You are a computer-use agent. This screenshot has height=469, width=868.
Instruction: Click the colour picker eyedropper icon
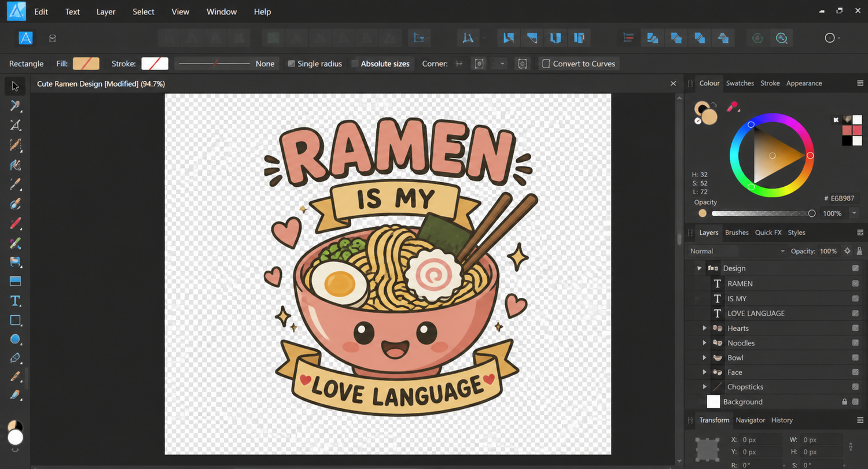(733, 106)
